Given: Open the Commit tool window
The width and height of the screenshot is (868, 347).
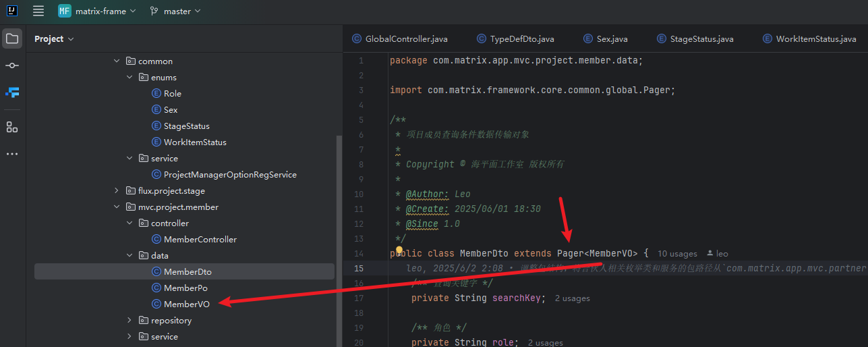Looking at the screenshot, I should 12,65.
